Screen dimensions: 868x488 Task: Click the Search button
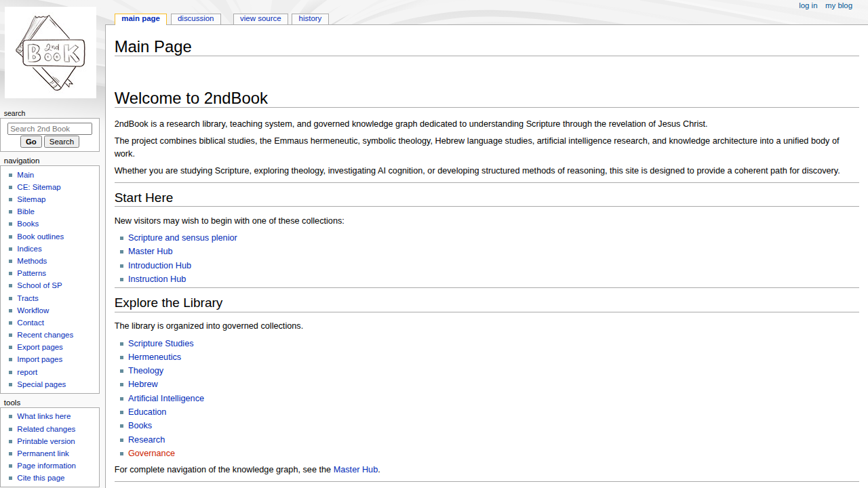pyautogui.click(x=62, y=142)
